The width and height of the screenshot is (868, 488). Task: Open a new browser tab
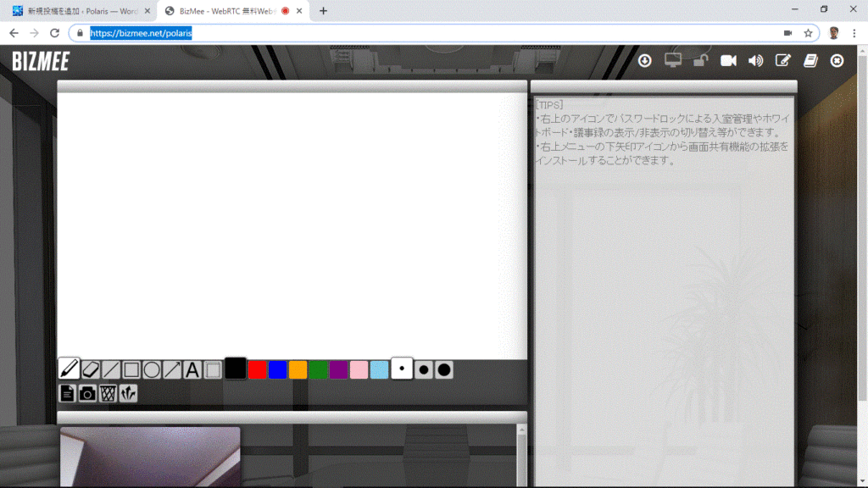tap(323, 11)
